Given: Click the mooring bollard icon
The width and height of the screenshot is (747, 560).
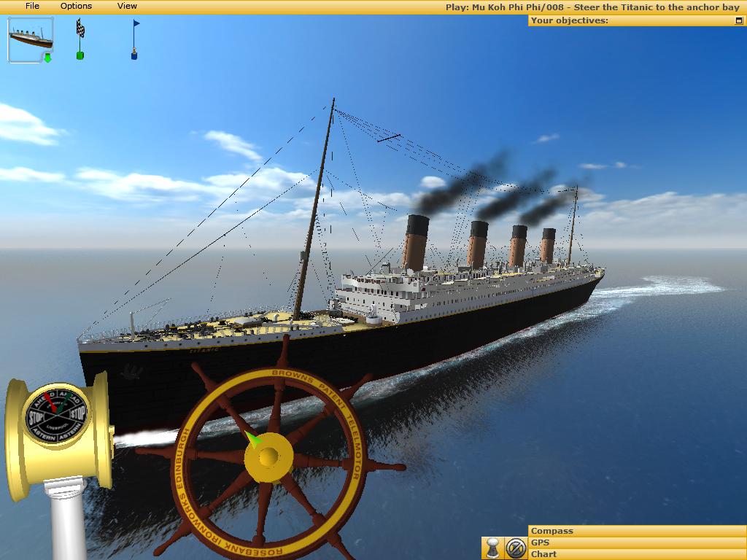Looking at the screenshot, I should click(492, 548).
